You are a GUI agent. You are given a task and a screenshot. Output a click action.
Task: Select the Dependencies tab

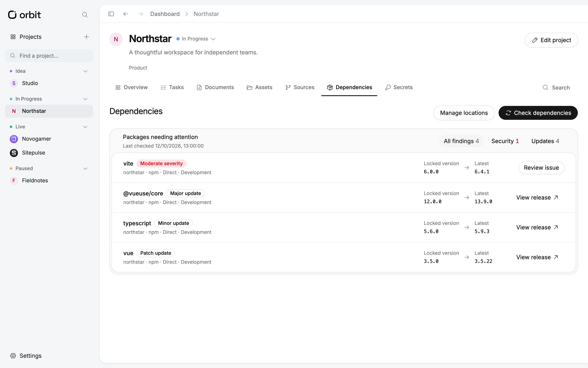(x=349, y=87)
